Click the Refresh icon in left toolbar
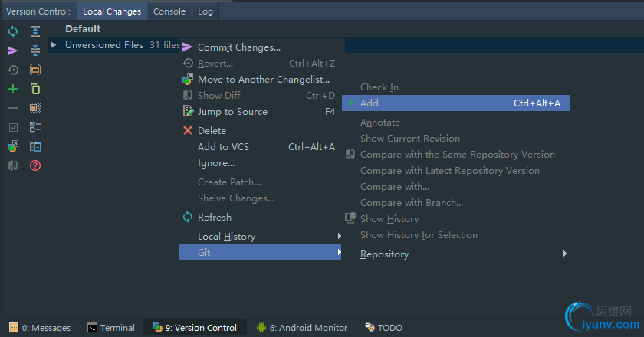The height and width of the screenshot is (337, 644). coord(13,31)
